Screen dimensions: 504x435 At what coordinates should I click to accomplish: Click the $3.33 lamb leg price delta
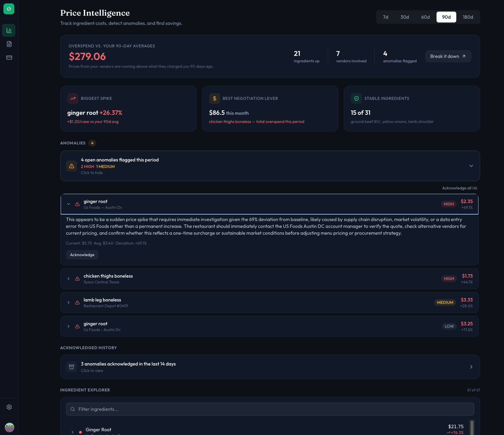click(x=467, y=300)
